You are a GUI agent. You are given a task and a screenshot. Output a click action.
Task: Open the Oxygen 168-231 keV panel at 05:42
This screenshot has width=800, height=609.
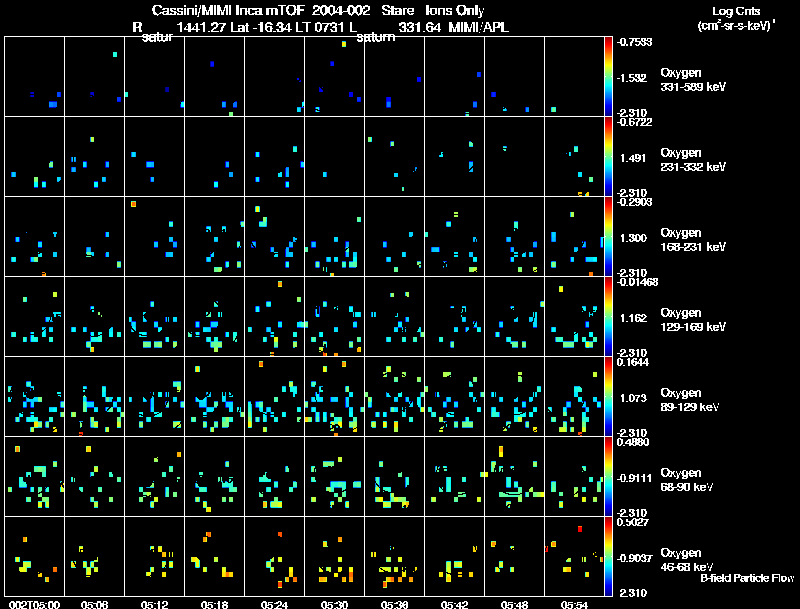454,237
